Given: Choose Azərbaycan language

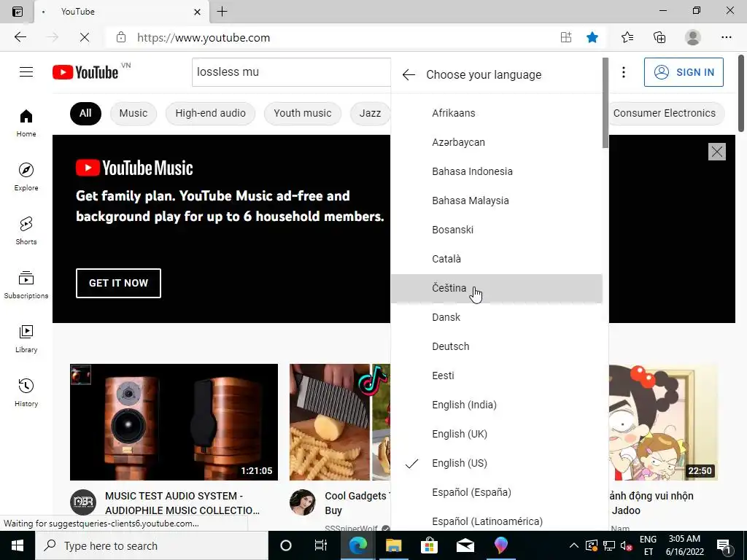Looking at the screenshot, I should point(496,142).
